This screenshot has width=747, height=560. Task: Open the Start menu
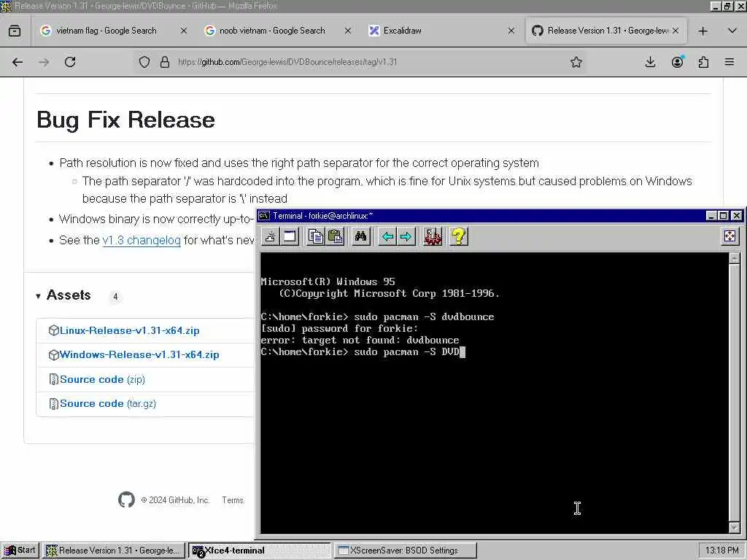(x=20, y=551)
